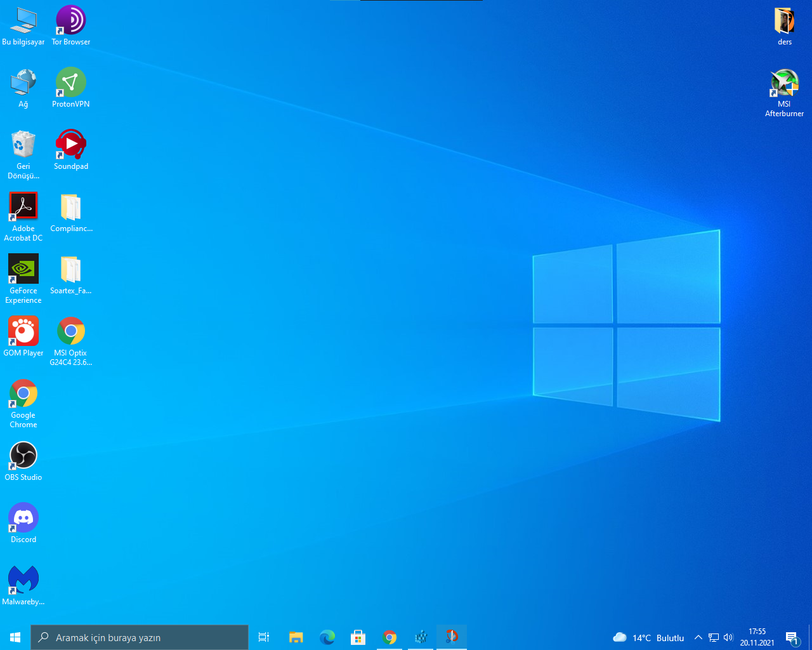Select the Soundpad shortcut
The height and width of the screenshot is (650, 812).
point(71,150)
